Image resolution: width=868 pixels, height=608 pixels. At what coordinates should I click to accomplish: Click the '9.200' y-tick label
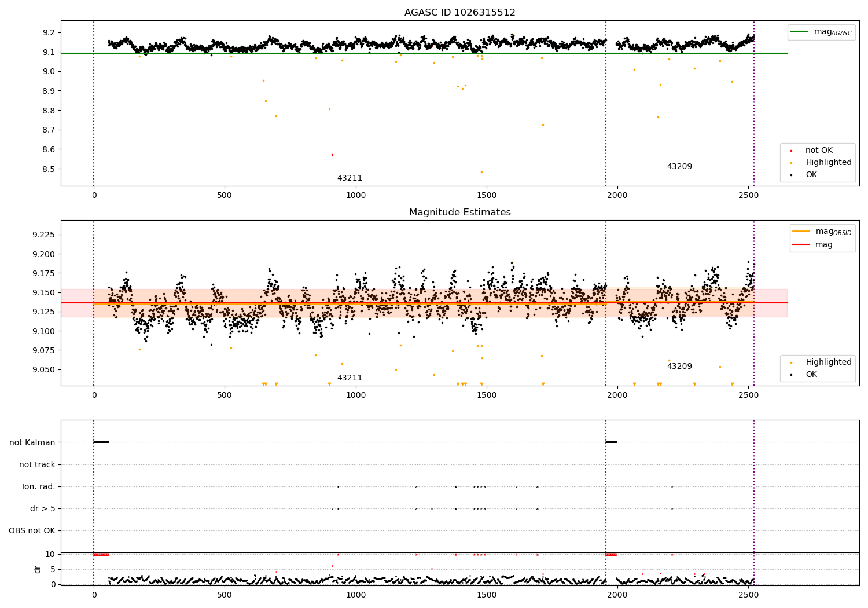click(43, 254)
